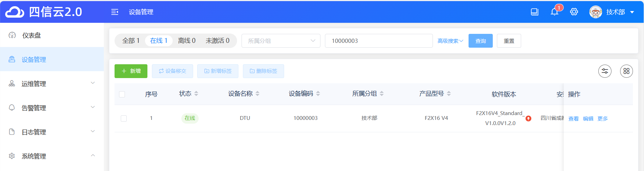Expand 高级搜索 advanced search options
This screenshot has width=644, height=171.
pyautogui.click(x=450, y=41)
